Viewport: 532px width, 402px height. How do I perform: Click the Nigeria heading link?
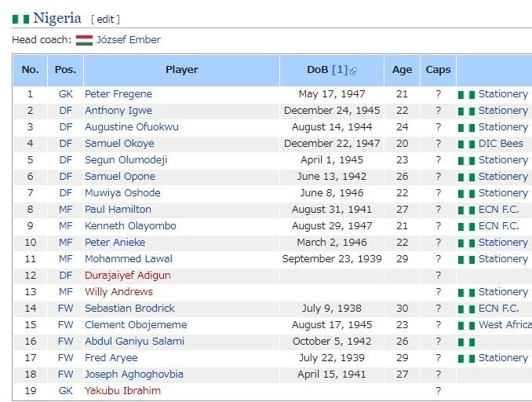point(57,18)
